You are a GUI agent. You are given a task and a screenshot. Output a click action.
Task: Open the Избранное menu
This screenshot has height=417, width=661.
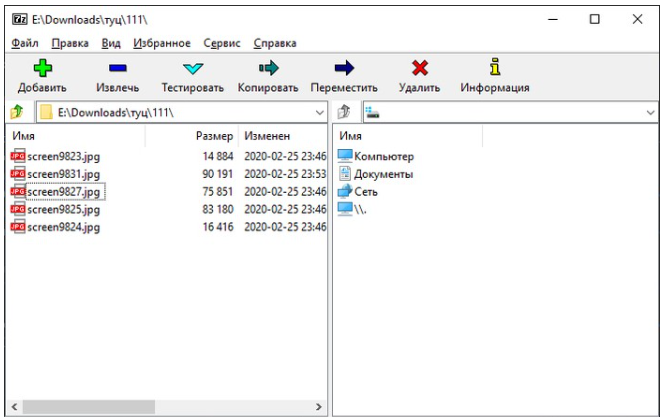[161, 43]
